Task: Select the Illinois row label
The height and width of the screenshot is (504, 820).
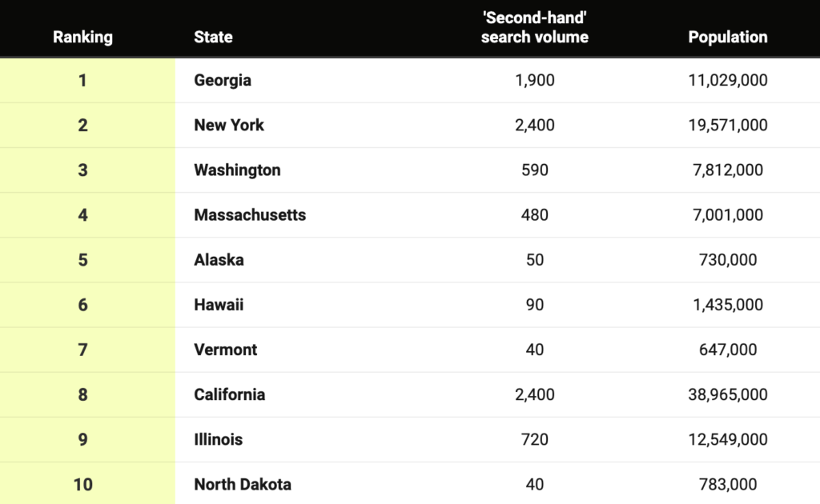Action: (218, 439)
